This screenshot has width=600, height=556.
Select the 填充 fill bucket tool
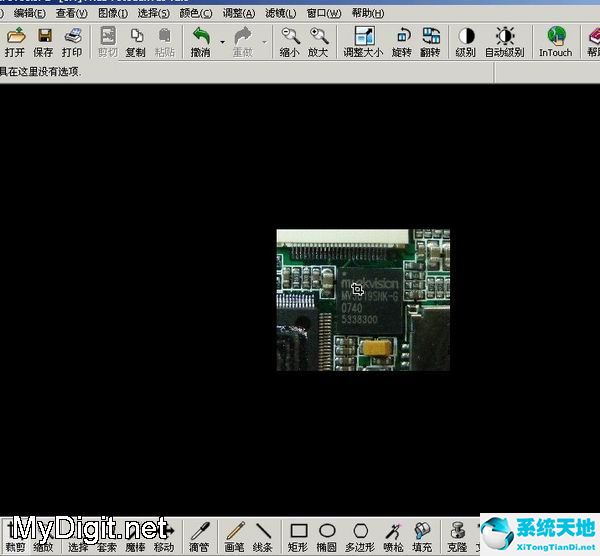[x=422, y=537]
